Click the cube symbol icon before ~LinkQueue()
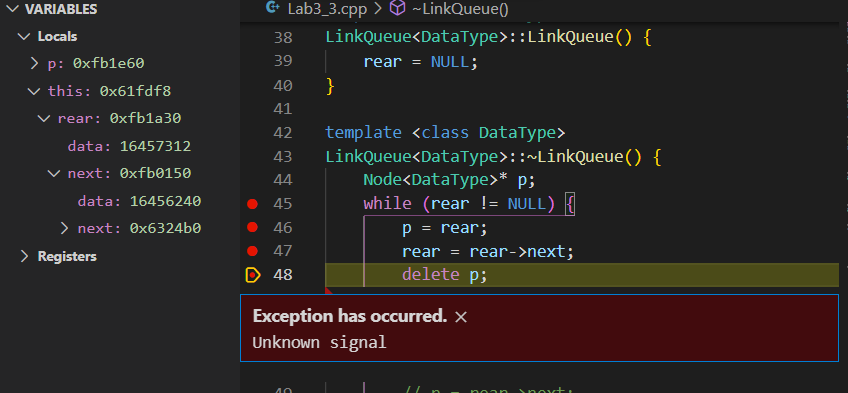This screenshot has height=393, width=848. click(x=398, y=8)
